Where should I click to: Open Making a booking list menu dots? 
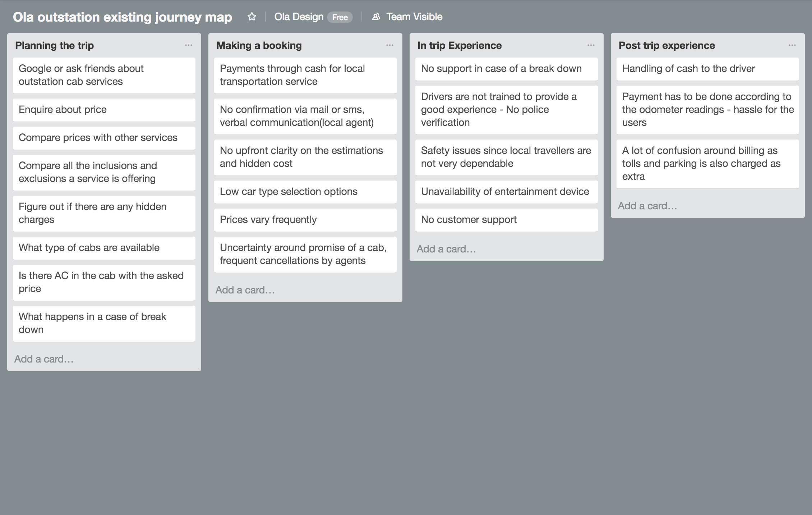click(x=390, y=45)
